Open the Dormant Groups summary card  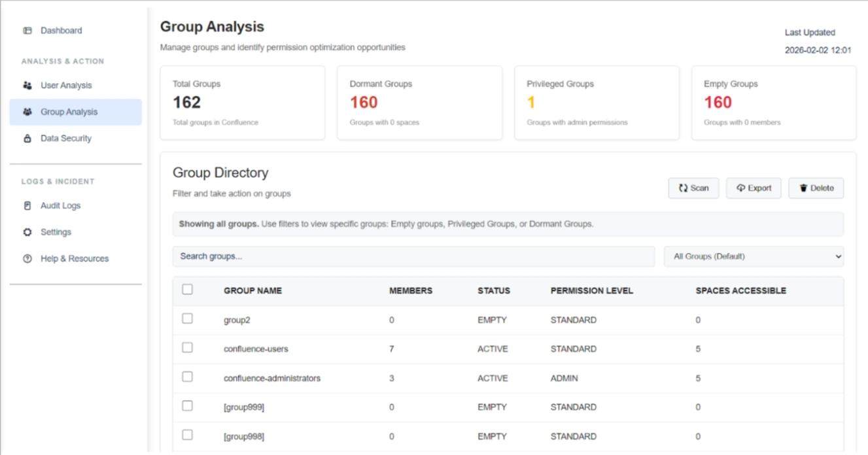click(x=419, y=101)
